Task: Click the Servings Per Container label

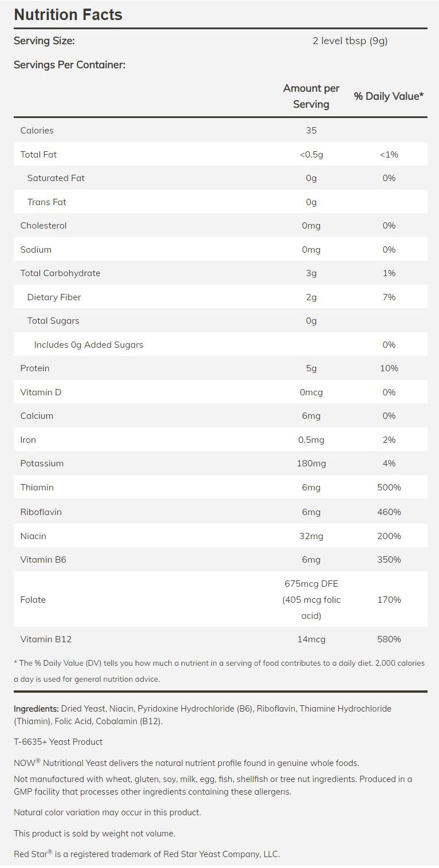Action: click(x=69, y=65)
